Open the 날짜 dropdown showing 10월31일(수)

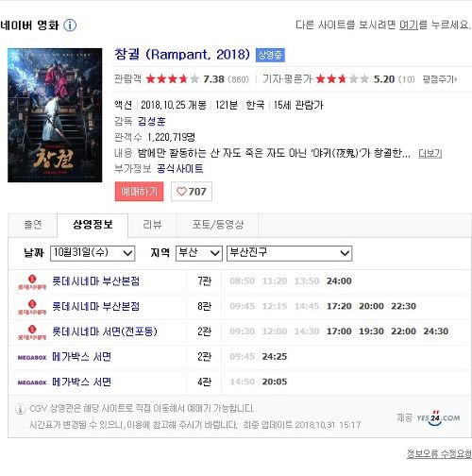click(x=93, y=253)
